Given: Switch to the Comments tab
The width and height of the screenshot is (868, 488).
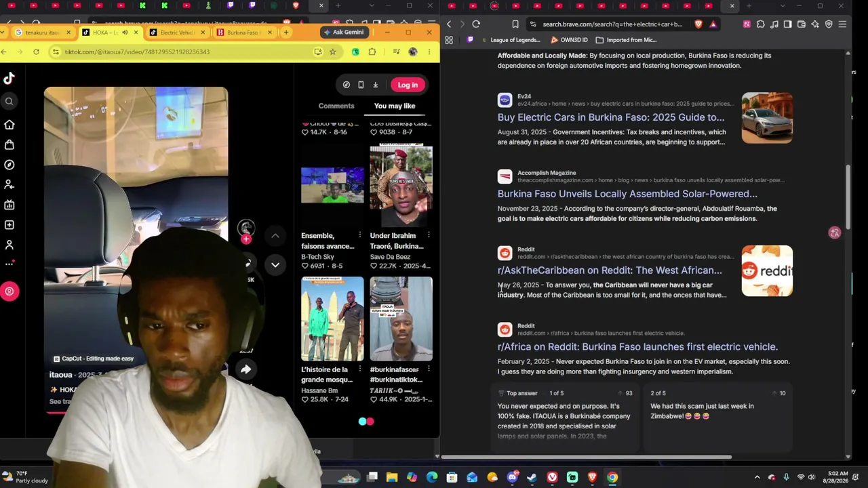Looking at the screenshot, I should [x=336, y=106].
